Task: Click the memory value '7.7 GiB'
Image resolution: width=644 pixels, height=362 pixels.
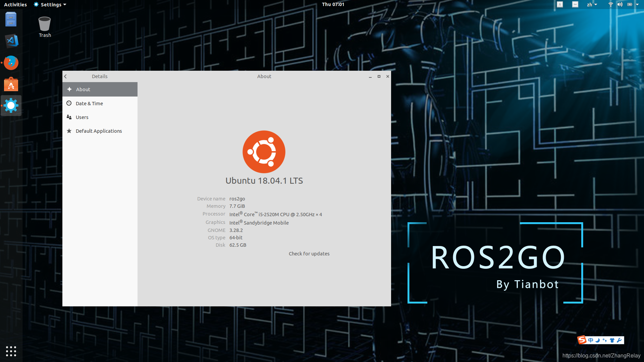Action: tap(237, 206)
